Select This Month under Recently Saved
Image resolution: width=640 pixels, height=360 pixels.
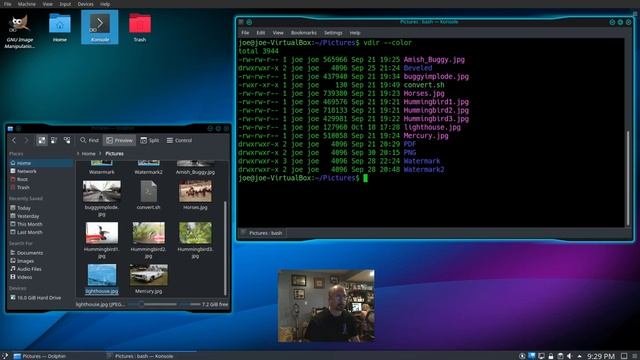pyautogui.click(x=40, y=224)
